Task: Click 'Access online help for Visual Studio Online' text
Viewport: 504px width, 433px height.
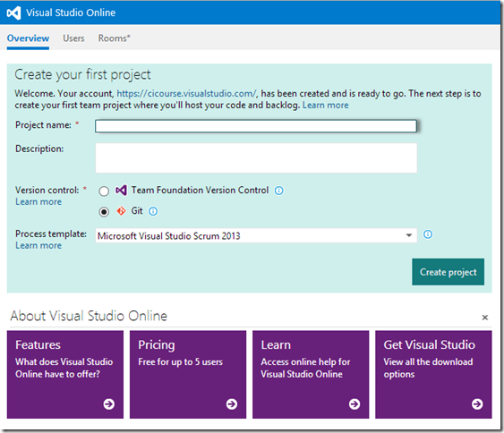Action: click(305, 368)
